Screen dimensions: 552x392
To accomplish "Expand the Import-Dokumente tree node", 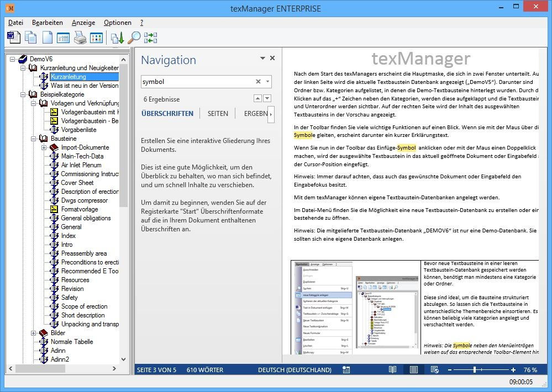I will tap(44, 147).
